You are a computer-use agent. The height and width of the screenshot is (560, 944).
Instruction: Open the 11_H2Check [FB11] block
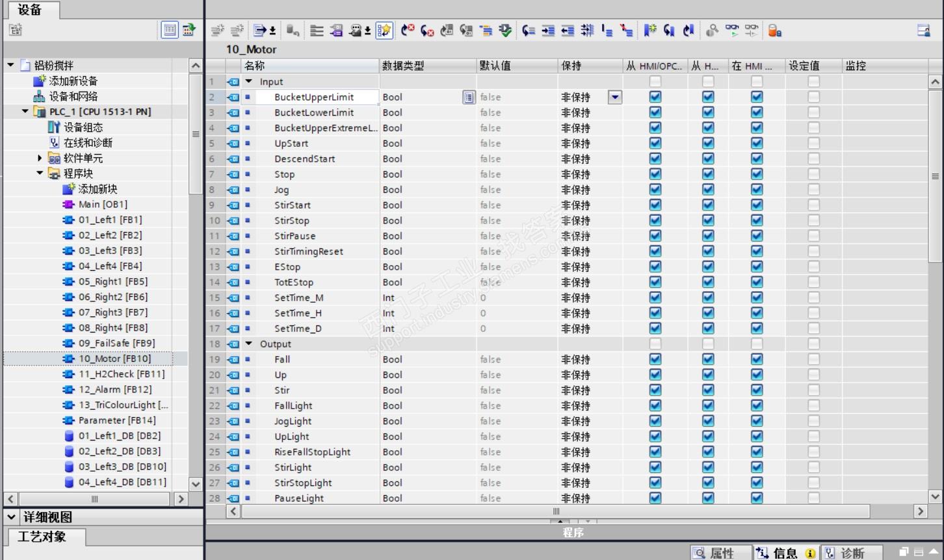tap(121, 374)
